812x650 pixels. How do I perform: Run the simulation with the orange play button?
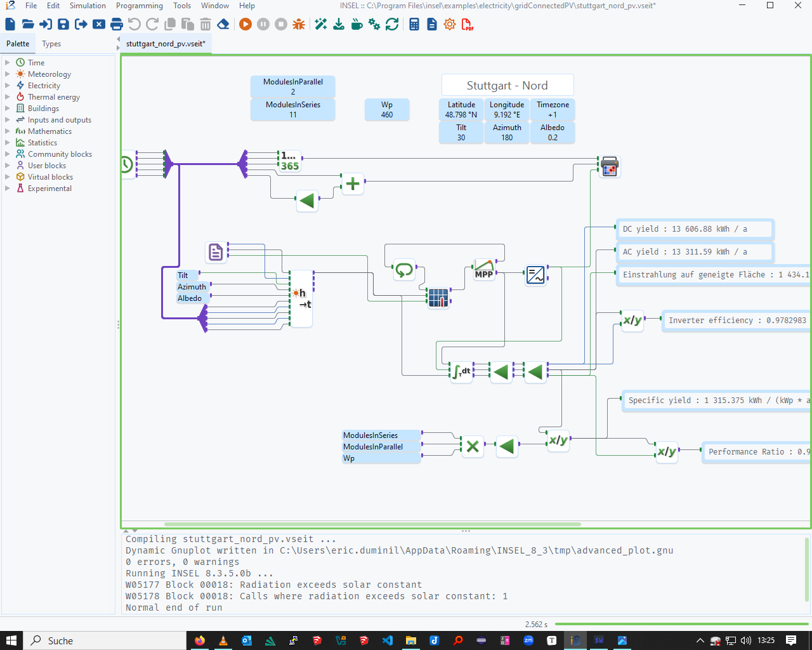[246, 25]
